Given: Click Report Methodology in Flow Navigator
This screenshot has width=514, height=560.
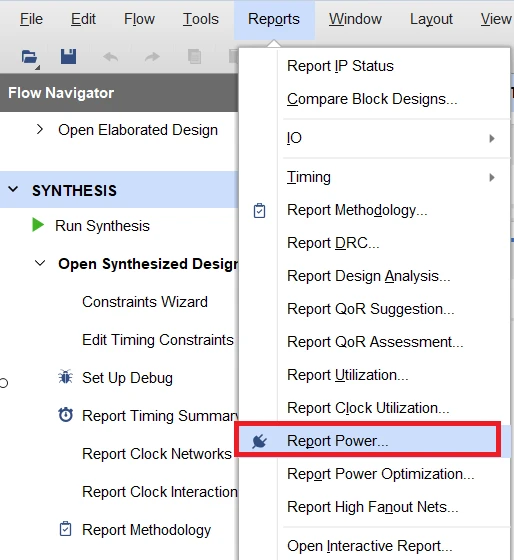Looking at the screenshot, I should [x=146, y=530].
